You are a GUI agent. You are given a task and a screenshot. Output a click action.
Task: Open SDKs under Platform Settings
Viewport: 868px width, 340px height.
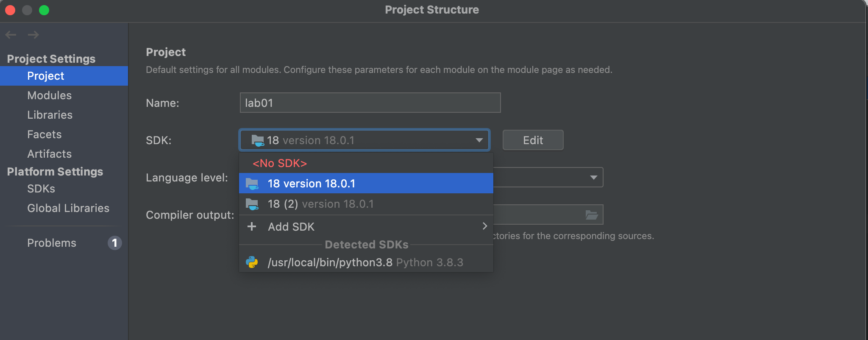coord(41,189)
